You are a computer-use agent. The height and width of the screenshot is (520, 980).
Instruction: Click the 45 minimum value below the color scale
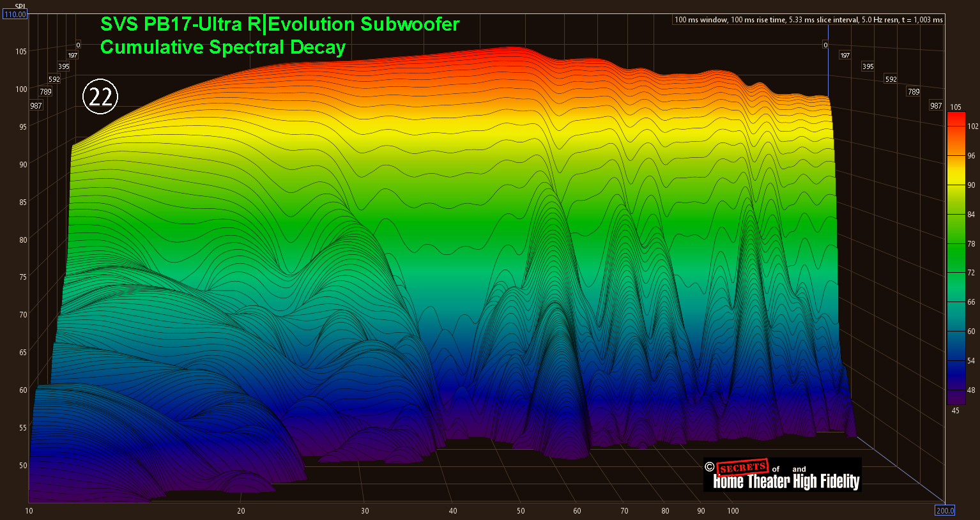(x=956, y=410)
